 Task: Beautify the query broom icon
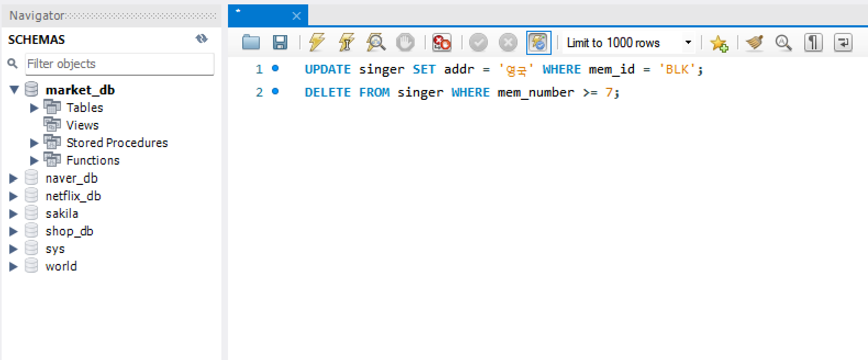(x=755, y=42)
